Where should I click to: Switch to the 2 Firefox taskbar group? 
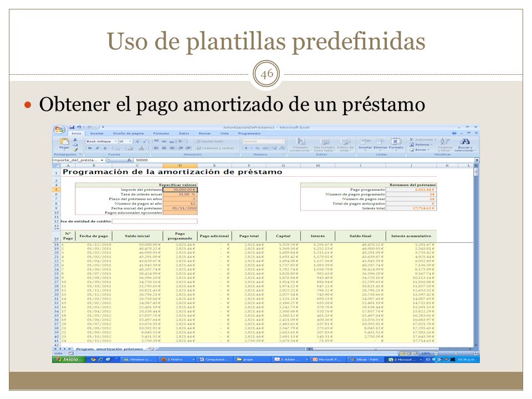point(177,359)
